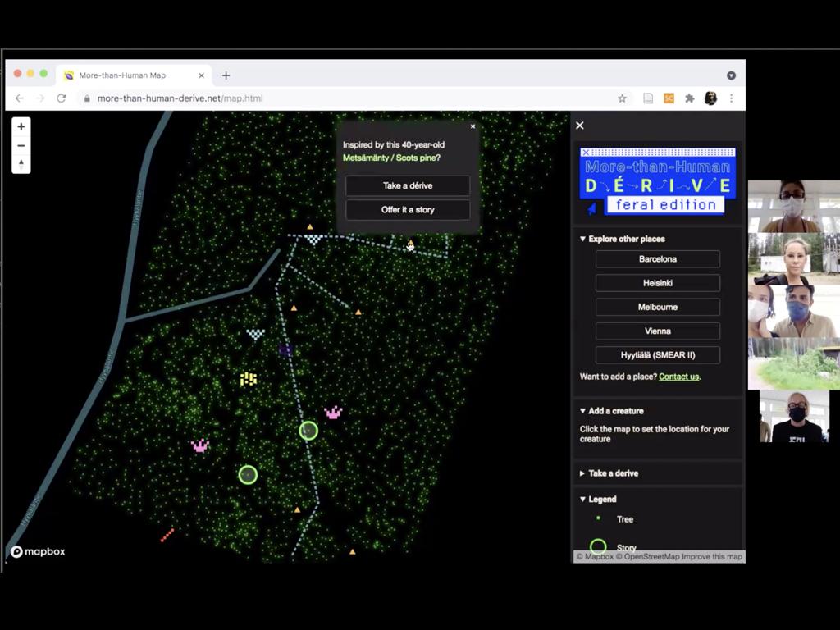Select the red dashed marker on the map
The height and width of the screenshot is (630, 840).
click(x=167, y=535)
